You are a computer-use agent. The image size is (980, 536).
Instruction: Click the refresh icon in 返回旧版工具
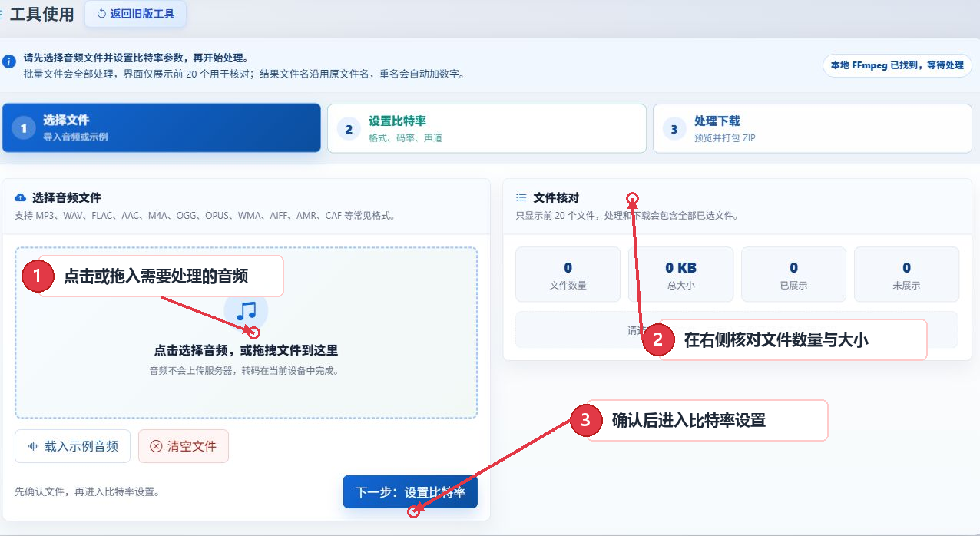point(101,14)
